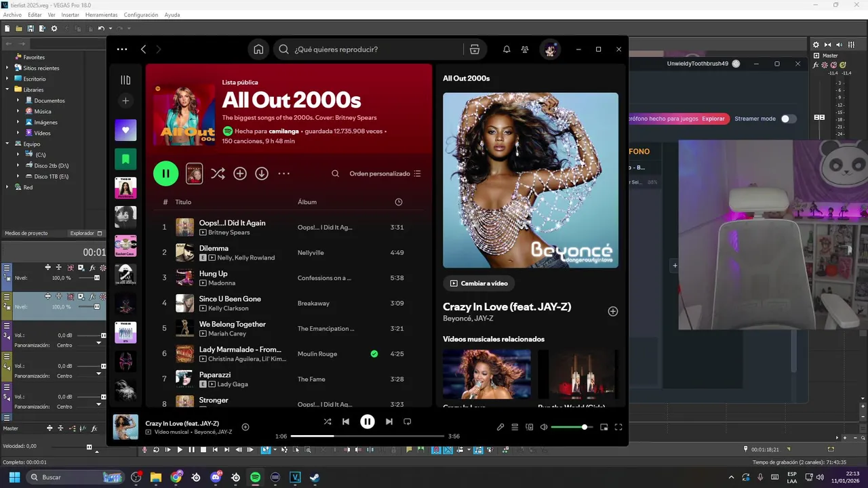Open the Archivo menu in VEGAS Pro
Viewport: 868px width, 488px height.
(x=12, y=15)
